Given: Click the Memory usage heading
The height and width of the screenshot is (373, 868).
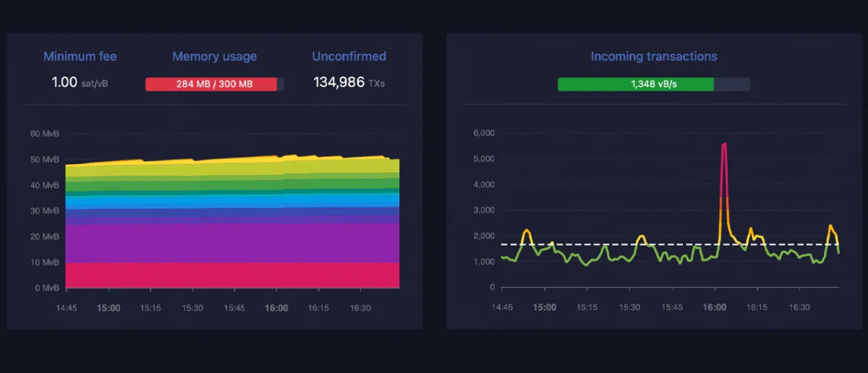Looking at the screenshot, I should [214, 56].
